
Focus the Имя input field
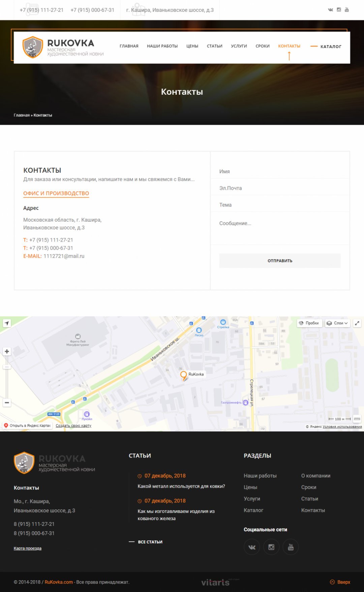coord(280,171)
